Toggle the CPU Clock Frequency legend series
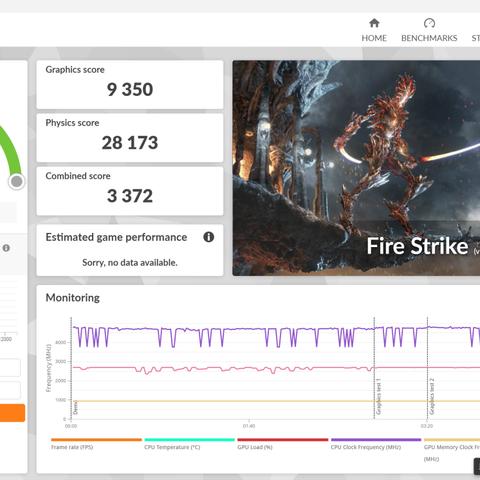 coord(376,444)
